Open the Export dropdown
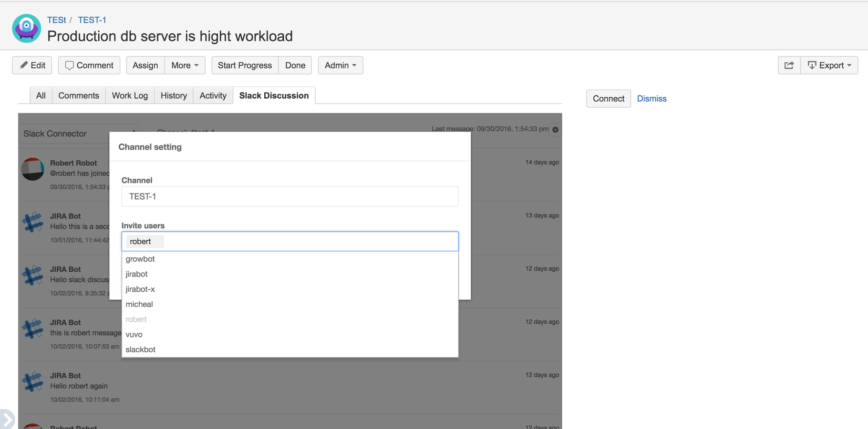Viewport: 868px width, 429px height. click(x=829, y=65)
